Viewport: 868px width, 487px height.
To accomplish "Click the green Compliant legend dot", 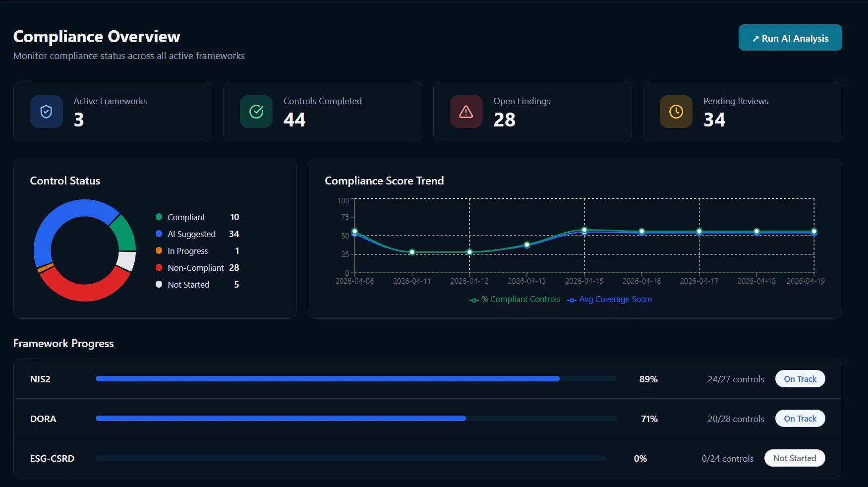I will (159, 217).
